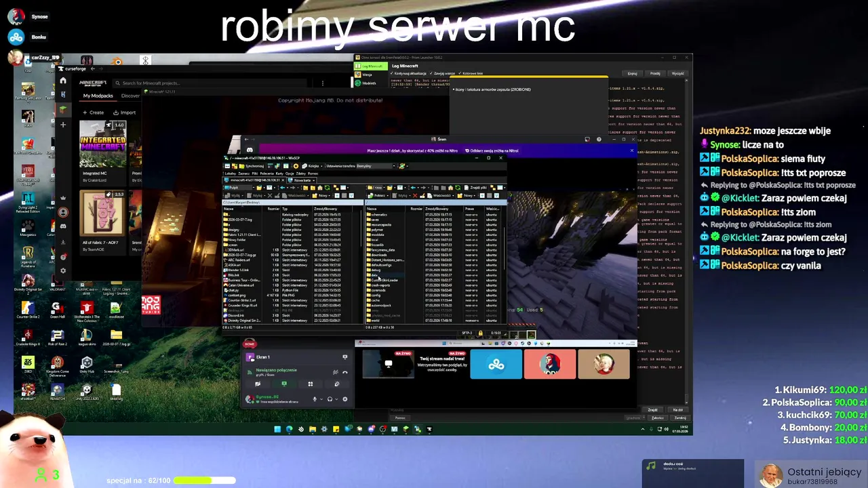This screenshot has height=488, width=868.
Task: Click Import button in CurseForge
Action: pos(125,113)
